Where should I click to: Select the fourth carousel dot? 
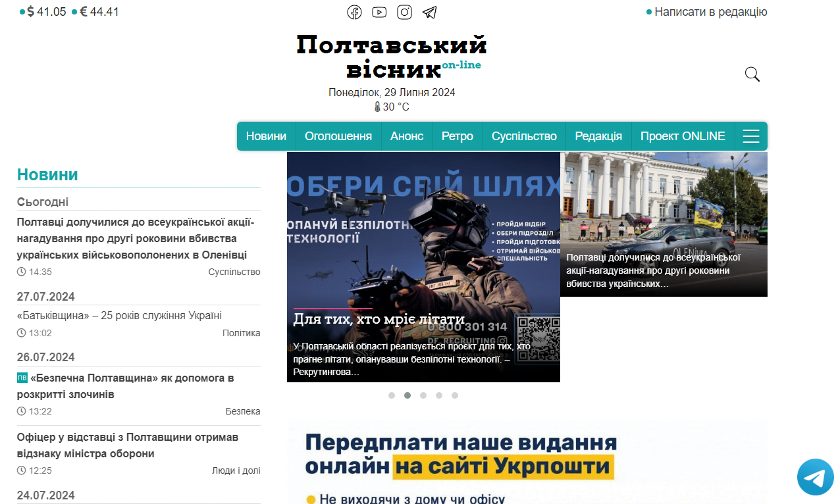(439, 395)
